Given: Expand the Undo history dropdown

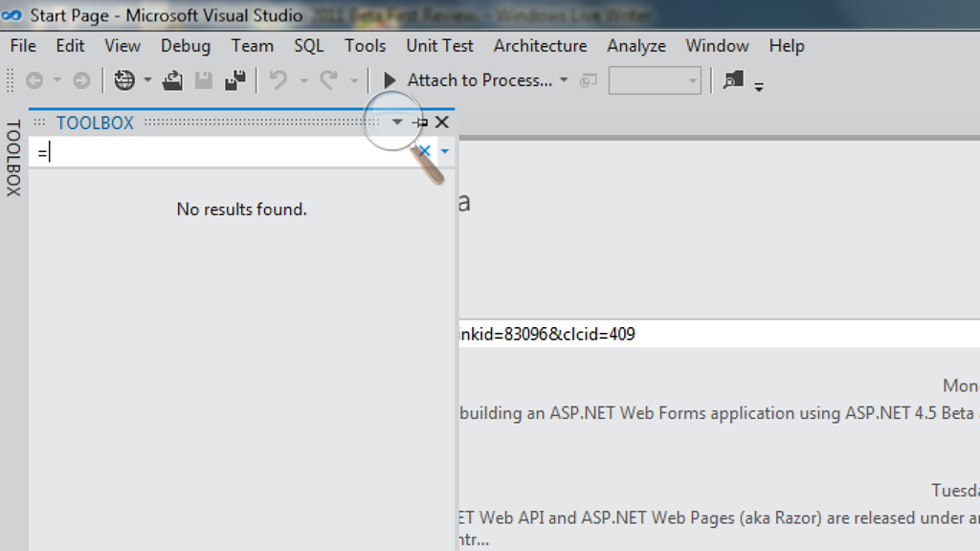Looking at the screenshot, I should coord(303,80).
